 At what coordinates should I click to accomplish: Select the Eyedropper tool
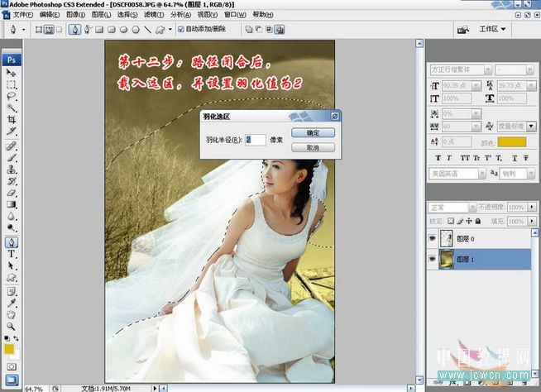(12, 303)
